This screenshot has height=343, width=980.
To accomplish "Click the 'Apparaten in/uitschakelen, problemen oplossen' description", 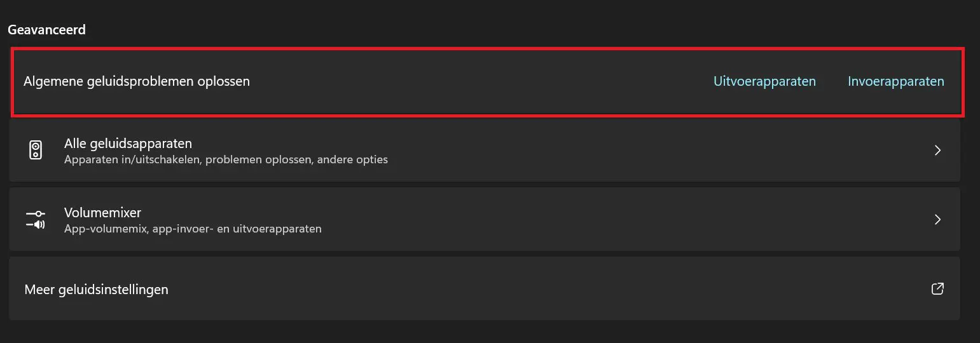I will pos(226,159).
